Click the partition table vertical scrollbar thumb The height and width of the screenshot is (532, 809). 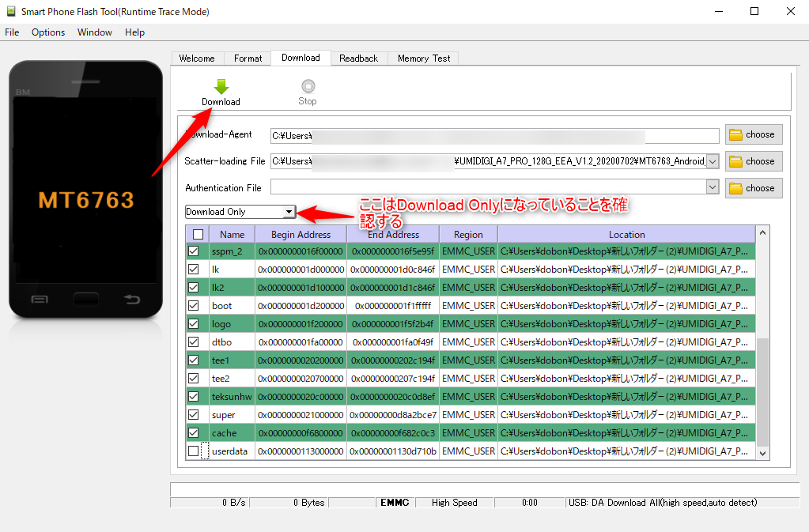[x=762, y=392]
